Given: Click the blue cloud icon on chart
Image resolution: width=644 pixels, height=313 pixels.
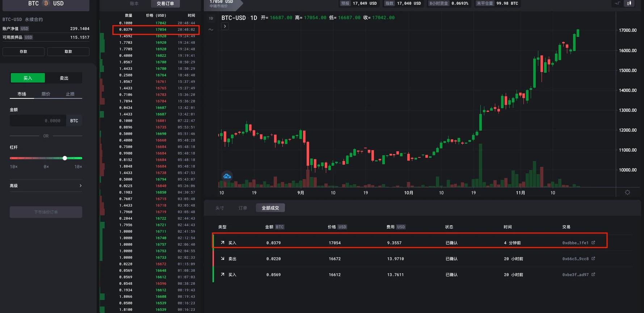Looking at the screenshot, I should pos(227,176).
